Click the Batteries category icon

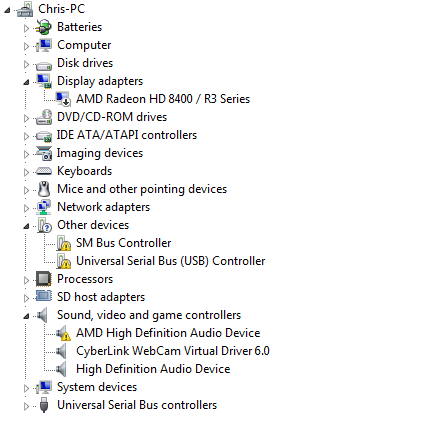[44, 27]
